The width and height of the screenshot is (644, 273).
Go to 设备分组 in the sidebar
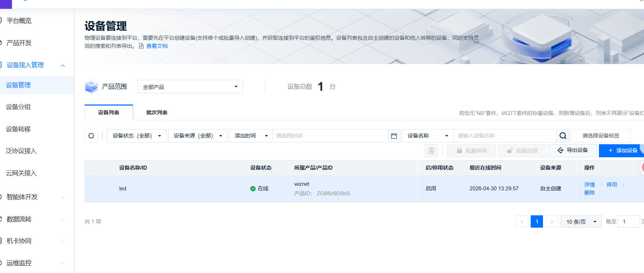[x=18, y=107]
